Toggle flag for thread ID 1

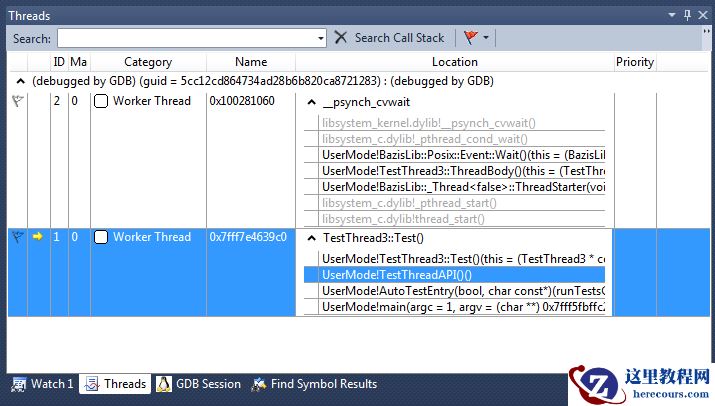(x=17, y=237)
